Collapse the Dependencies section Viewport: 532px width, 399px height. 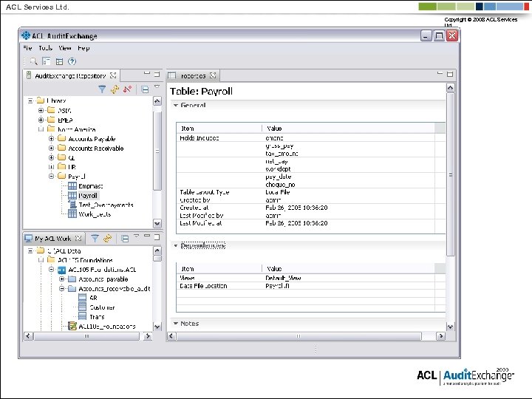coord(176,245)
